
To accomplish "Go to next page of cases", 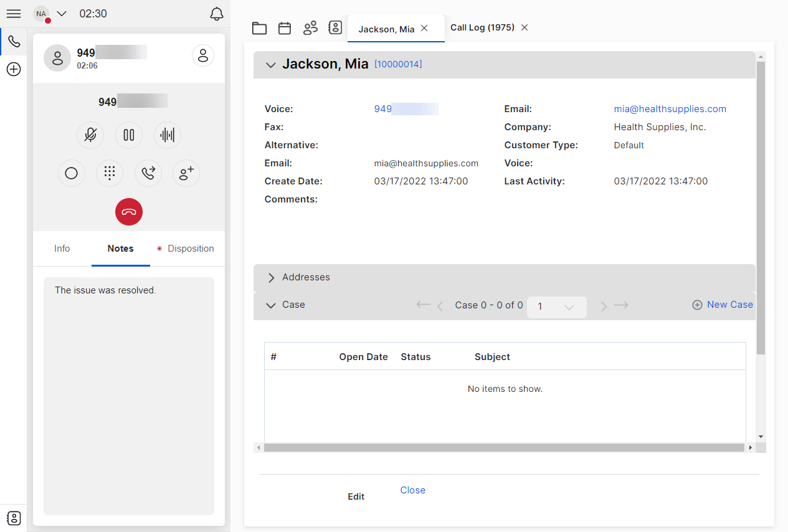I will pos(604,306).
